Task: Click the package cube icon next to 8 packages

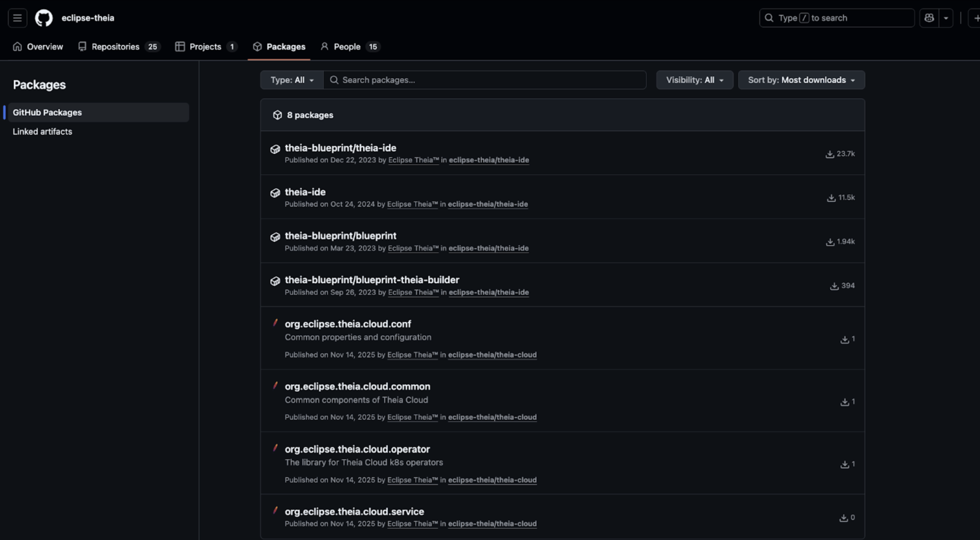Action: (277, 115)
